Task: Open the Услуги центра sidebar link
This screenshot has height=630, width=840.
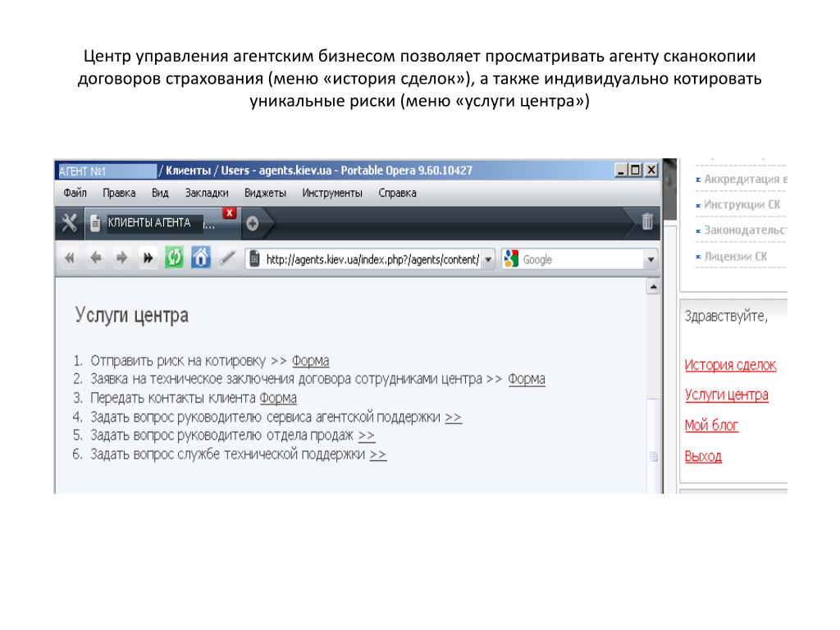Action: pos(727,395)
